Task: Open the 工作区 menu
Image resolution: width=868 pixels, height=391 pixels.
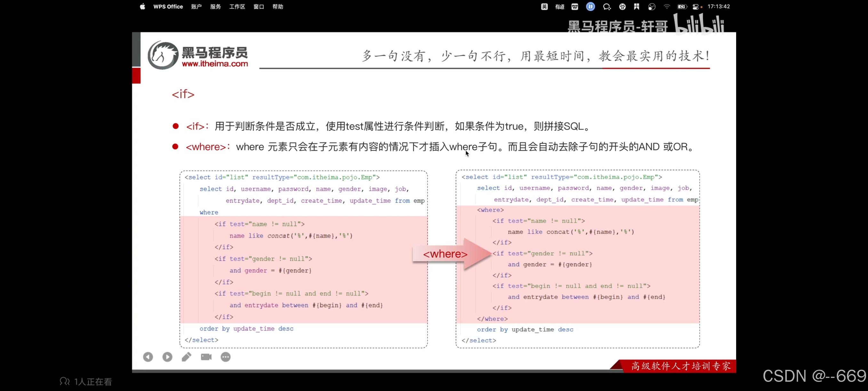Action: 237,6
